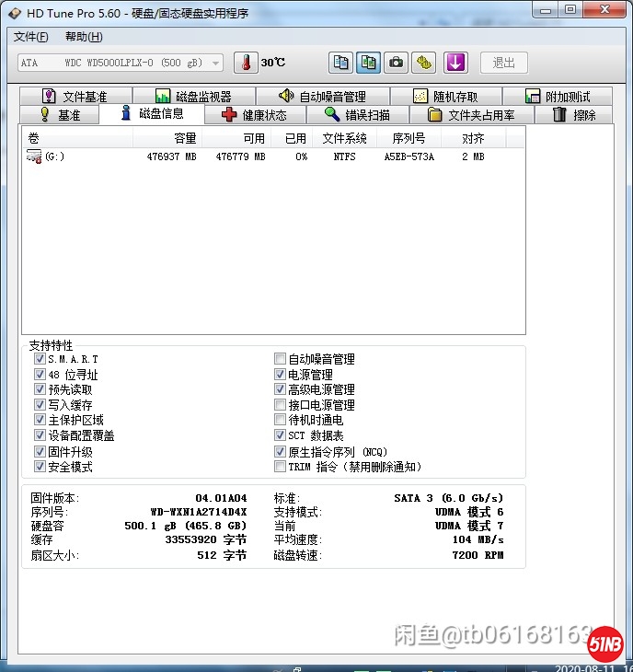The width and height of the screenshot is (633, 672).
Task: Switch to the 自动噪音管理 tab
Action: [323, 97]
